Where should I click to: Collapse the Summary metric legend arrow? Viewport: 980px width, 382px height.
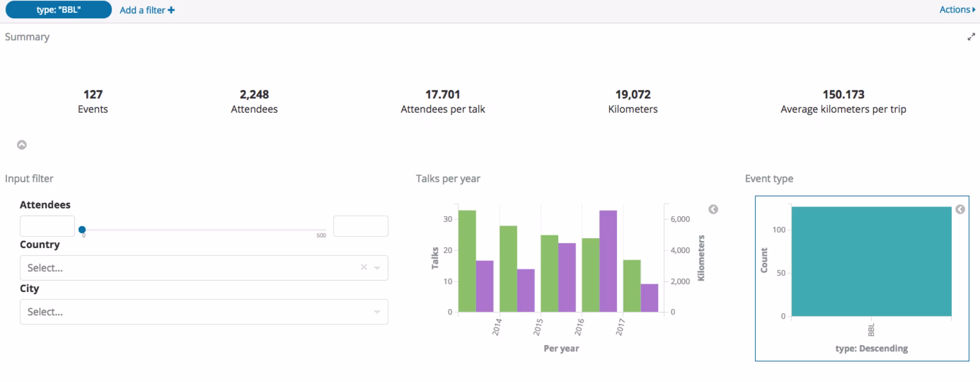pos(22,145)
